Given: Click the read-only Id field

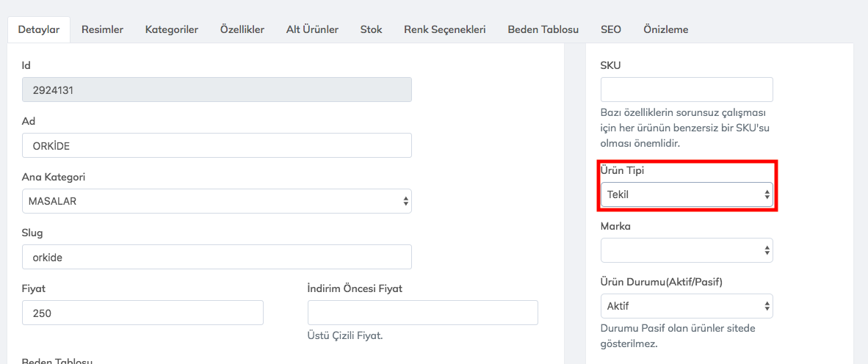Looking at the screenshot, I should [217, 90].
